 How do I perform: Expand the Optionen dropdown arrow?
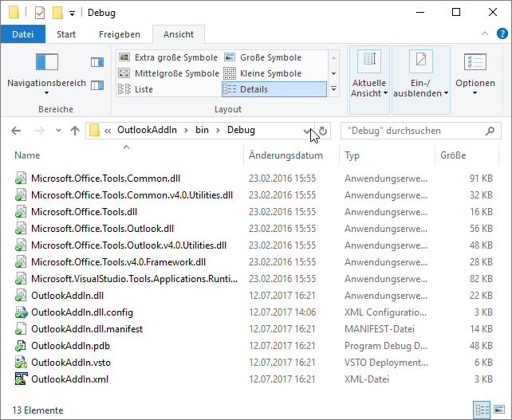[x=475, y=93]
